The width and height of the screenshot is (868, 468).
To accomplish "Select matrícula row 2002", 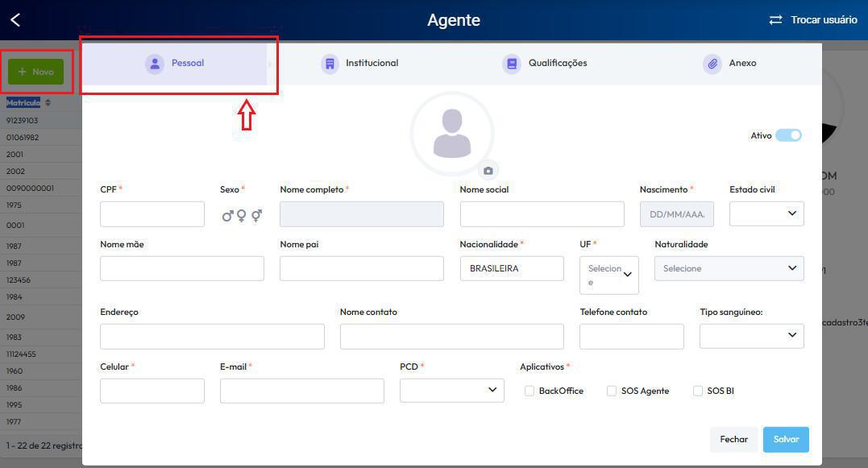I will click(x=41, y=172).
